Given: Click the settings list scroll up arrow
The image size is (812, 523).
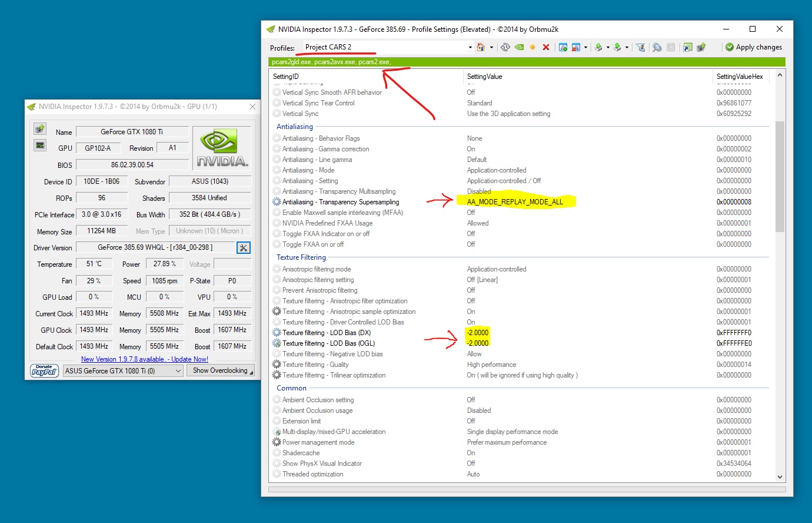Looking at the screenshot, I should (x=780, y=75).
